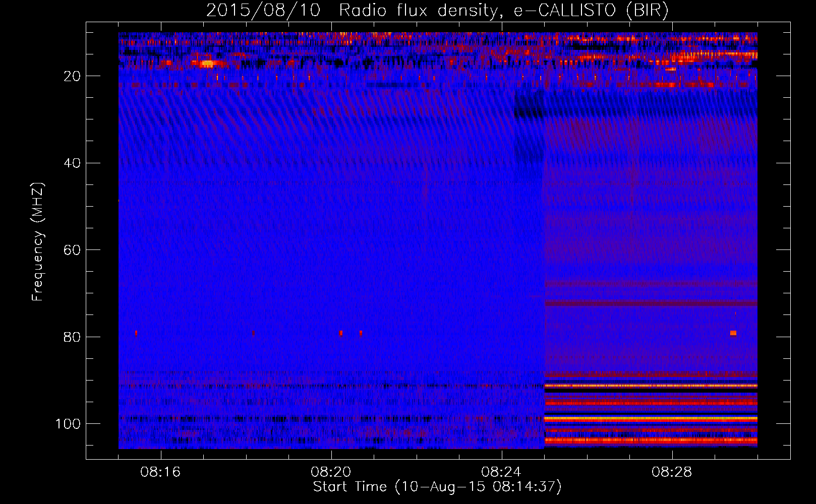Viewport: 816px width, 504px height.
Task: Click the 08:24 time tick label
Action: 501,472
